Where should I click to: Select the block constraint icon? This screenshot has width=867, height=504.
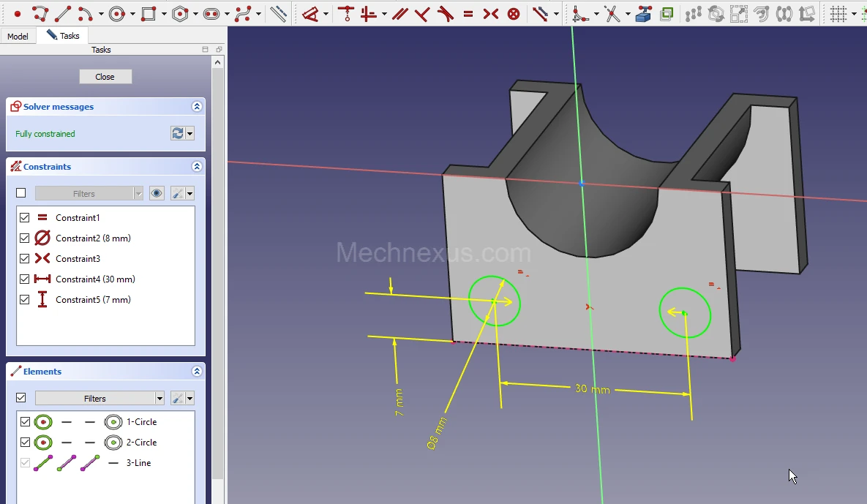(514, 14)
